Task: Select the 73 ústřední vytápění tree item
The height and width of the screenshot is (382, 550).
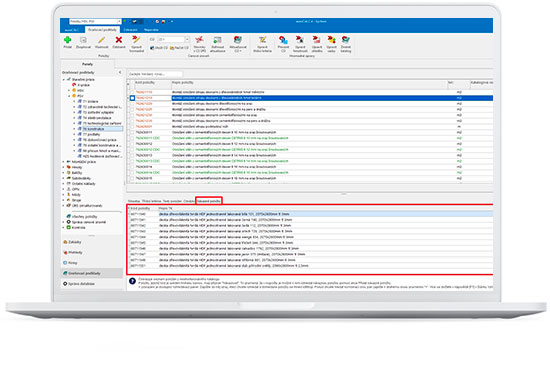Action: pos(98,112)
